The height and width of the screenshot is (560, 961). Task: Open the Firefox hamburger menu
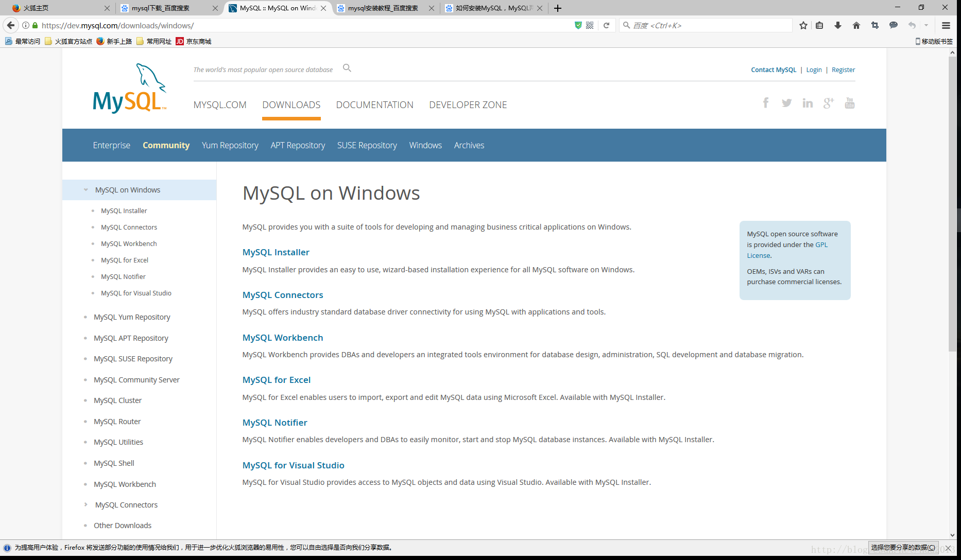pos(946,25)
